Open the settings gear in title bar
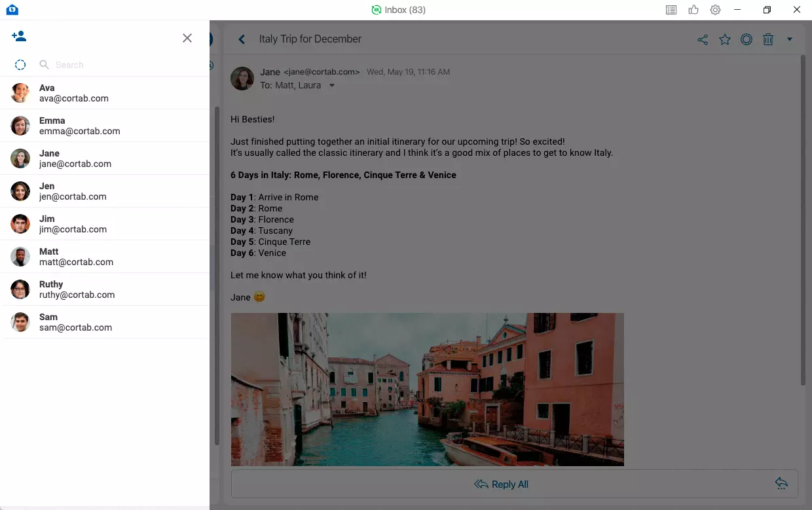This screenshot has height=510, width=812. tap(715, 10)
